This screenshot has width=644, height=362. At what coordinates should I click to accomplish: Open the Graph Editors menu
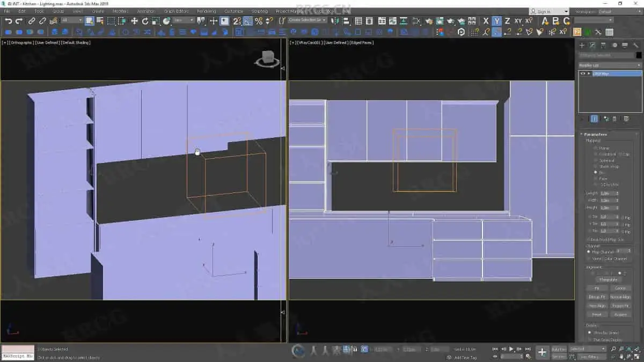click(177, 11)
